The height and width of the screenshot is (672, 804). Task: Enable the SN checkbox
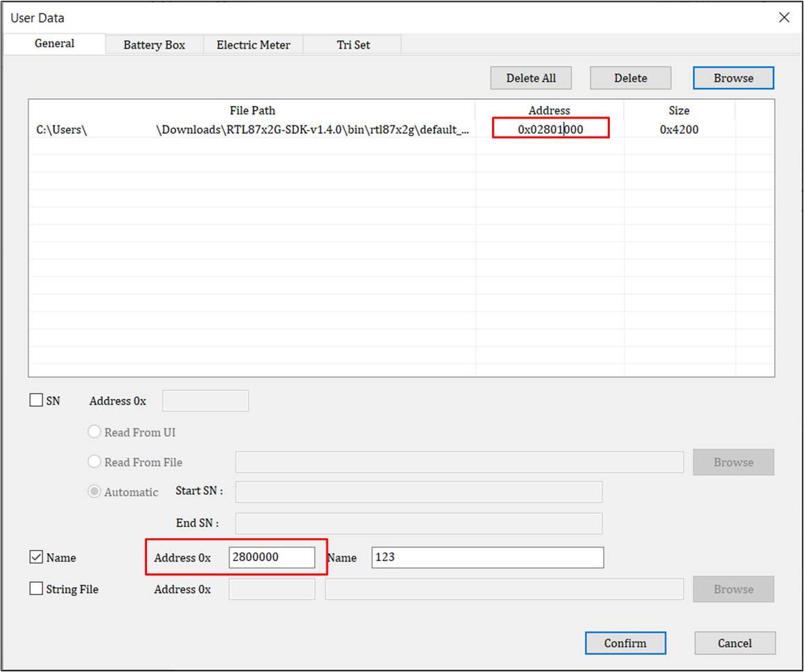coord(37,400)
